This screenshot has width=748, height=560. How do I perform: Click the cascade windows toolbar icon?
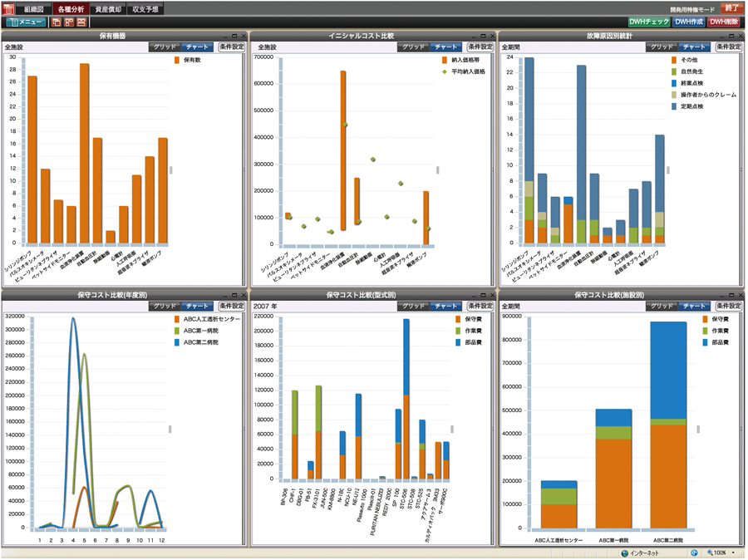point(57,22)
